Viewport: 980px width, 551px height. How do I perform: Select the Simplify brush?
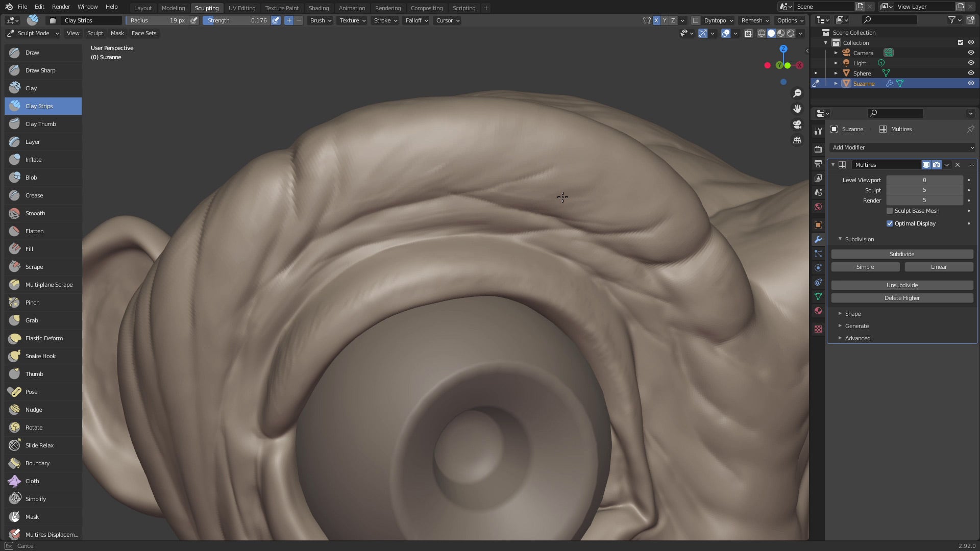tap(43, 499)
